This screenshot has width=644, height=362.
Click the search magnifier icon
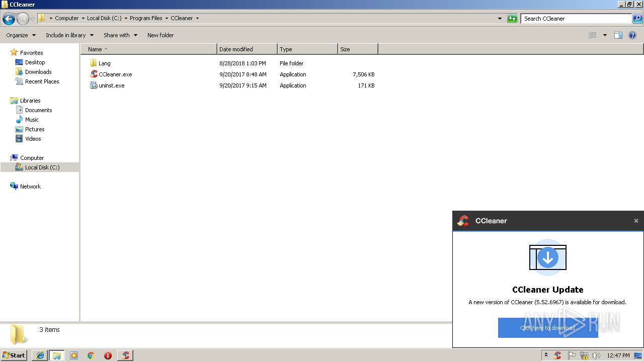point(637,19)
